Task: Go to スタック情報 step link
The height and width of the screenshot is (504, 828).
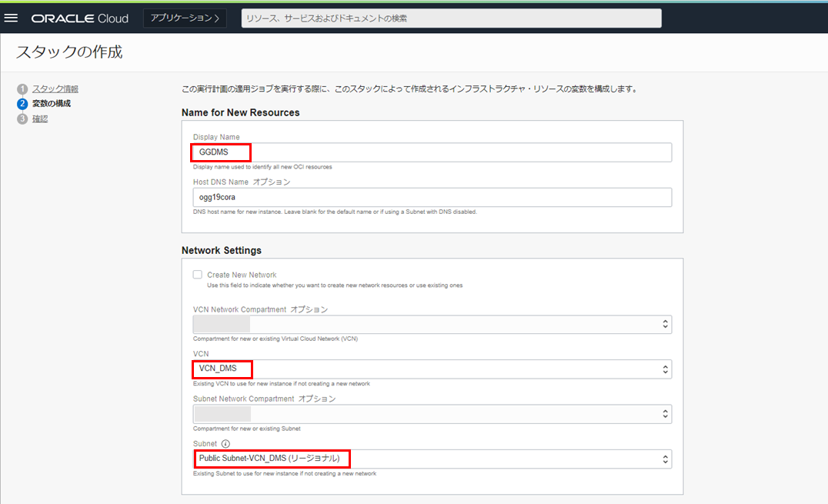Action: coord(55,89)
